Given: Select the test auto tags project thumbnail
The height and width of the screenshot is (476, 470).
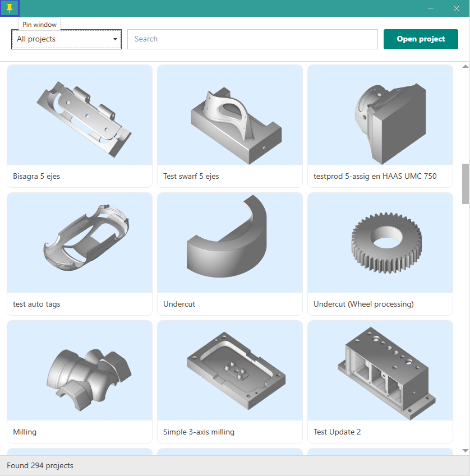Looking at the screenshot, I should tap(80, 243).
